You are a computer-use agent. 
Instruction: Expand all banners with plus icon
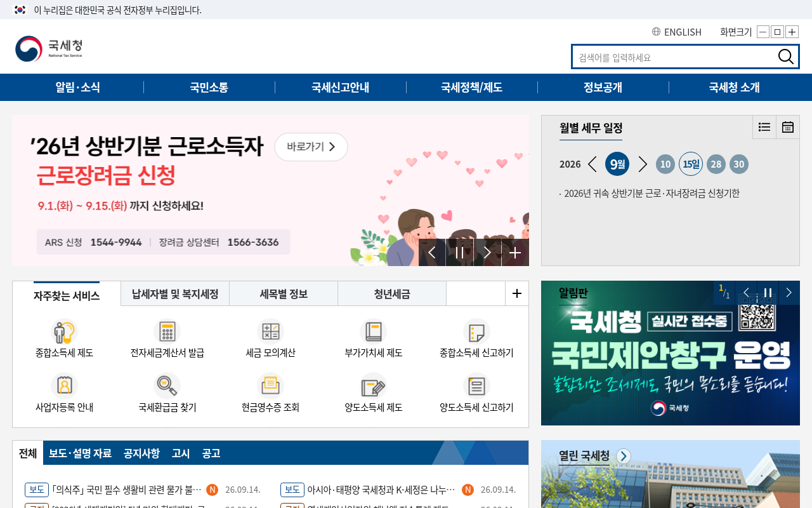pyautogui.click(x=515, y=253)
